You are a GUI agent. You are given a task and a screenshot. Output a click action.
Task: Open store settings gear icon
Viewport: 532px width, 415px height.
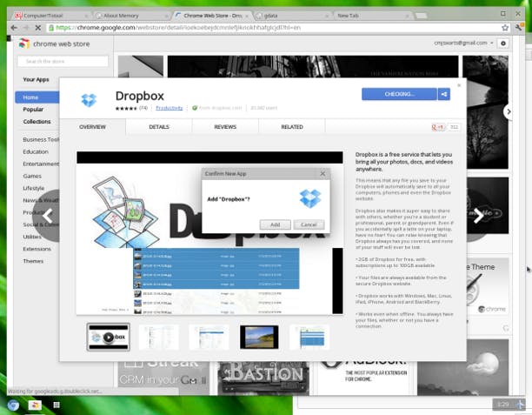(503, 44)
